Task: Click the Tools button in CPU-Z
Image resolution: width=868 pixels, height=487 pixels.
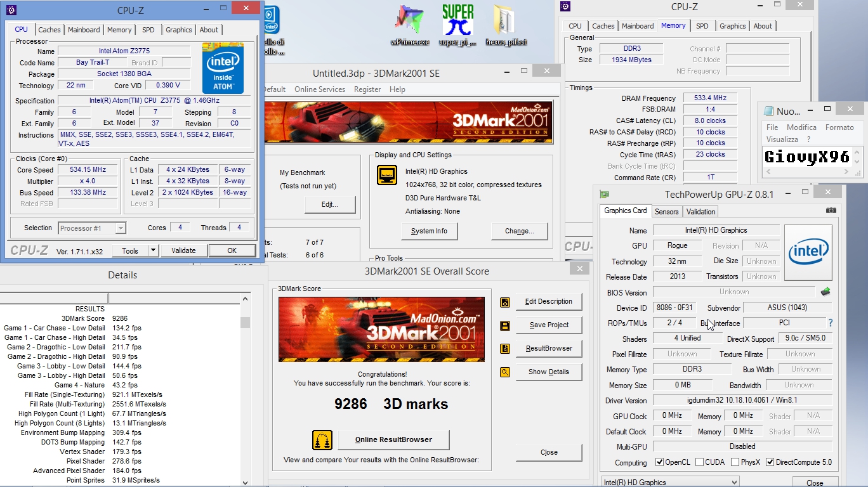Action: 130,250
